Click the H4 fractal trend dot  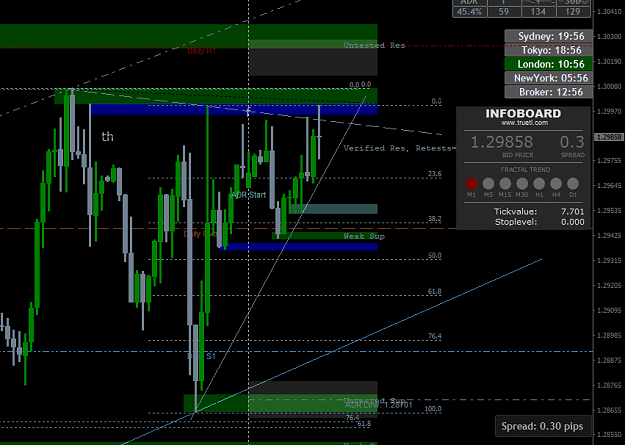[556, 184]
